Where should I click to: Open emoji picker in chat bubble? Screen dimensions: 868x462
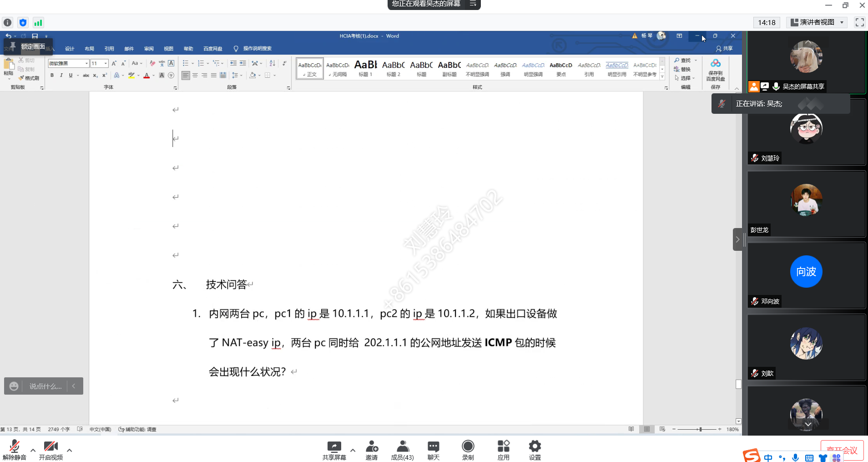tap(14, 386)
